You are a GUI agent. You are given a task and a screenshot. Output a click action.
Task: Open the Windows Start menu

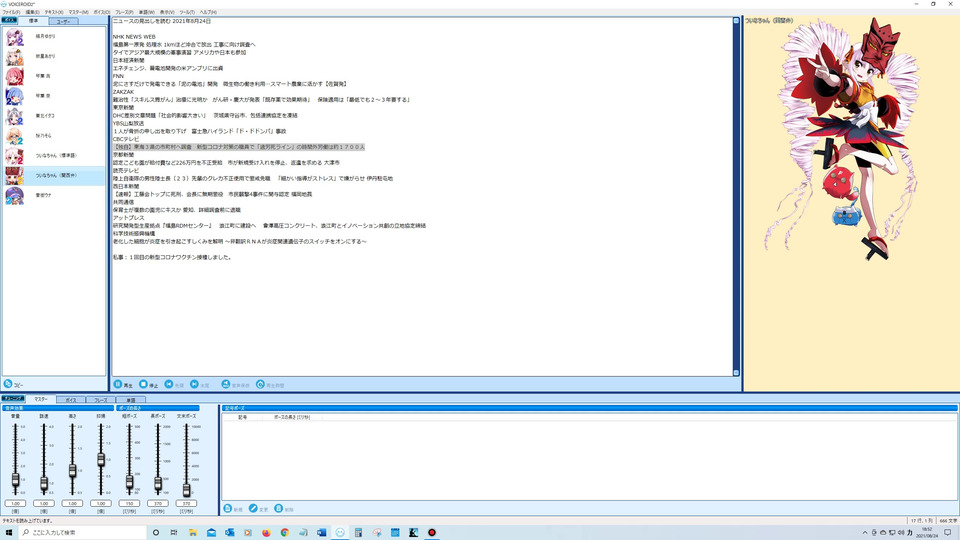(9, 533)
